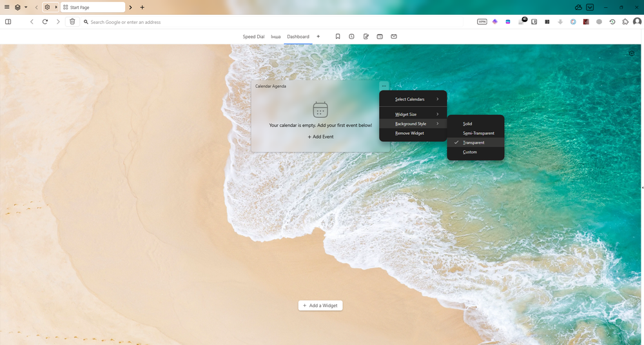
Task: Open the Workspaces dropdown arrow
Action: click(x=26, y=7)
